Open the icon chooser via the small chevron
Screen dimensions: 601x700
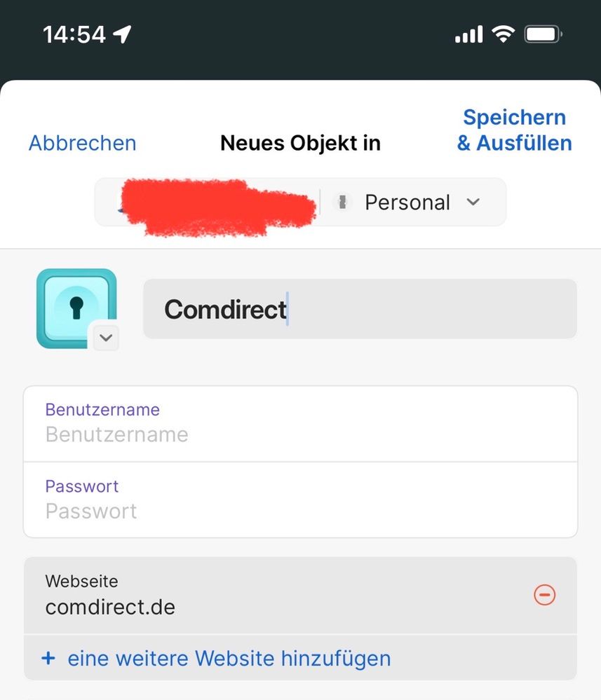pyautogui.click(x=106, y=338)
